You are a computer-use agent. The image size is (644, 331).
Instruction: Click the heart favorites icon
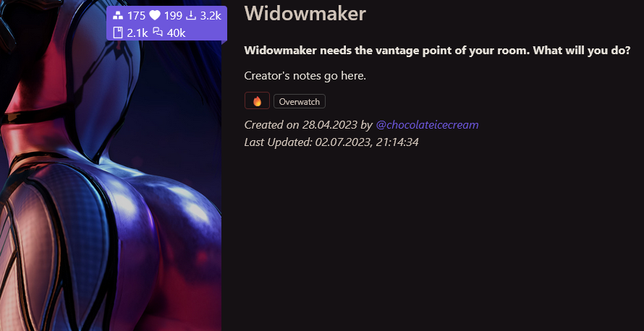154,16
